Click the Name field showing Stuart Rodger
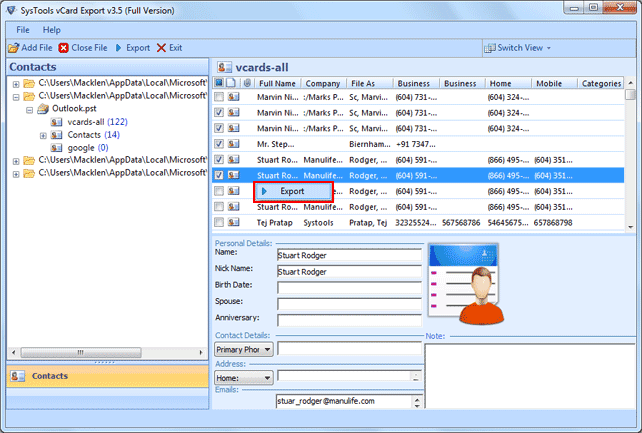642x433 pixels. [349, 255]
